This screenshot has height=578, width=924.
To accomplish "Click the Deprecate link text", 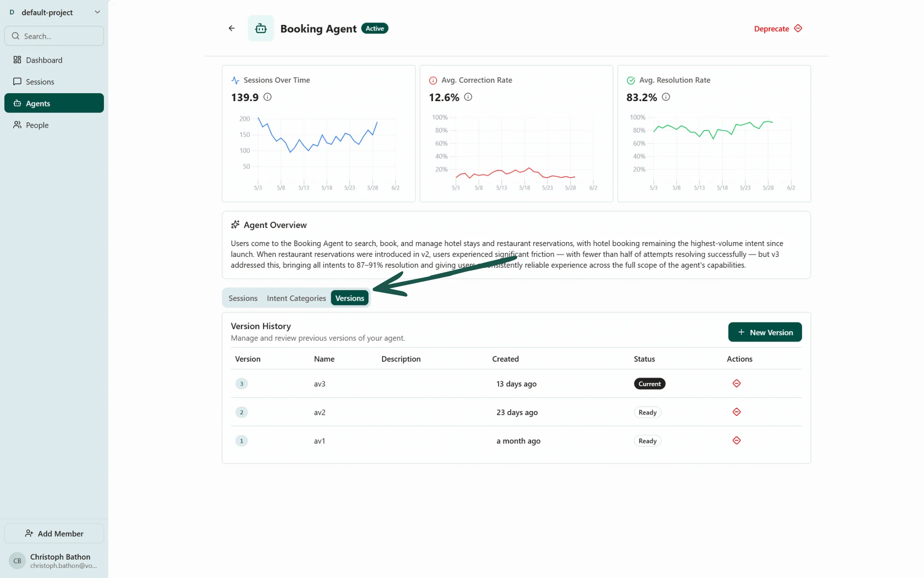I will click(x=772, y=29).
